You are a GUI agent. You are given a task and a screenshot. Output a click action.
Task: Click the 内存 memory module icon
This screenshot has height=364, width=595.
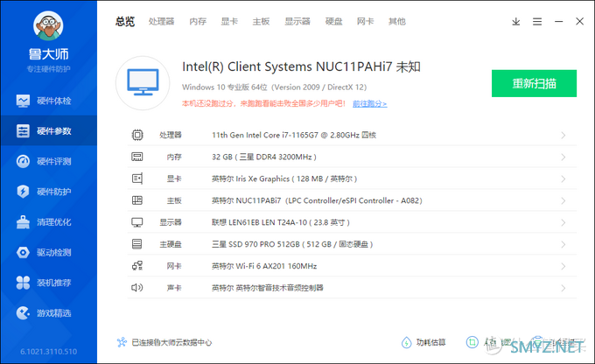[x=137, y=157]
